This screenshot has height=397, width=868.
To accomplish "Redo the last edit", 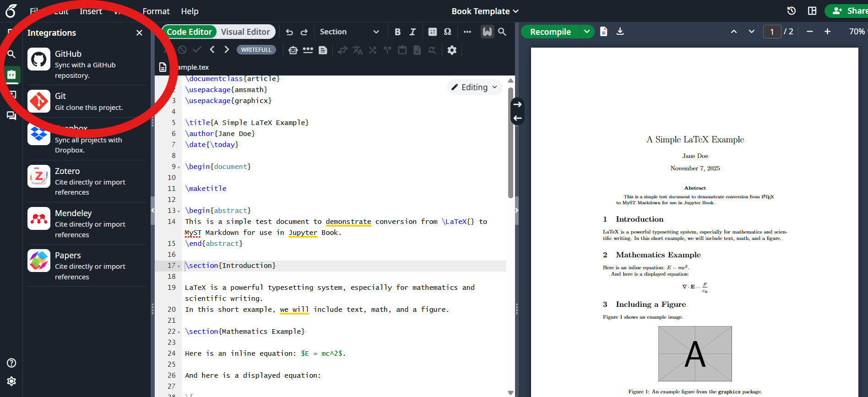I will (304, 32).
